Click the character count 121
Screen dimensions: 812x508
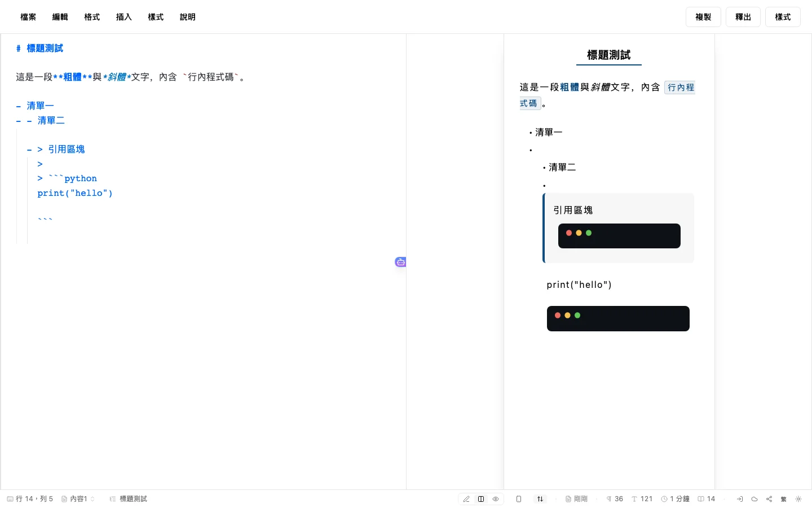click(x=642, y=499)
